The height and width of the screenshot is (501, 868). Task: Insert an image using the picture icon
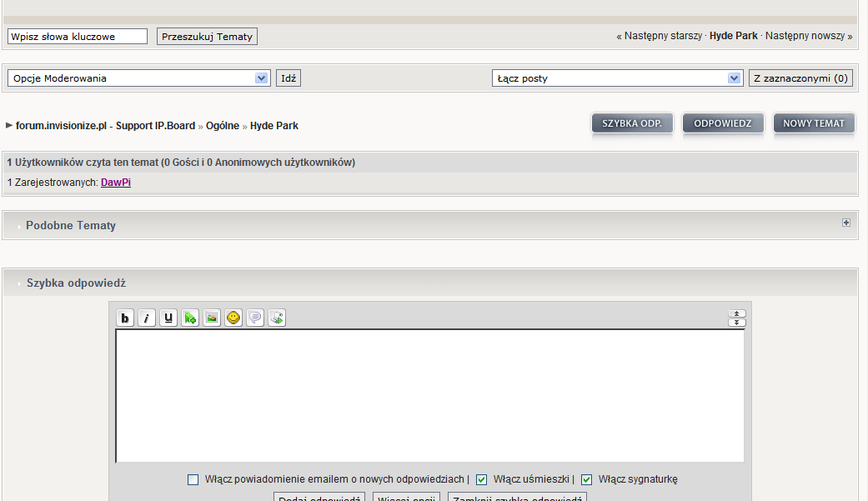(x=212, y=318)
